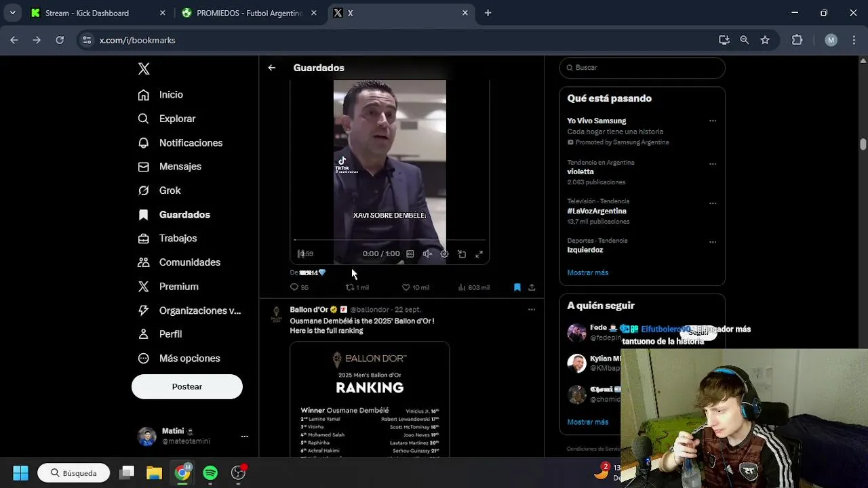Viewport: 868px width, 488px height.
Task: Like the post with 10 mil likes
Action: tap(415, 287)
